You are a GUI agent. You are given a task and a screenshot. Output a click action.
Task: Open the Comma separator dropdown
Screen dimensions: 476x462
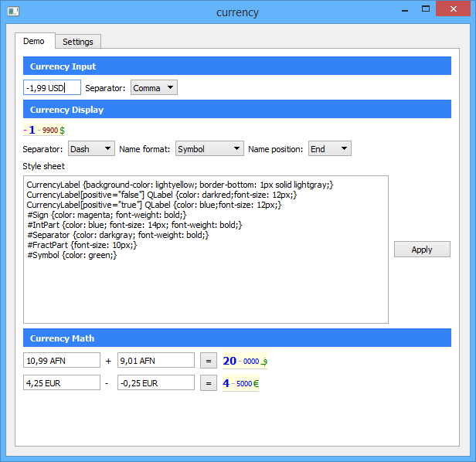(x=154, y=88)
